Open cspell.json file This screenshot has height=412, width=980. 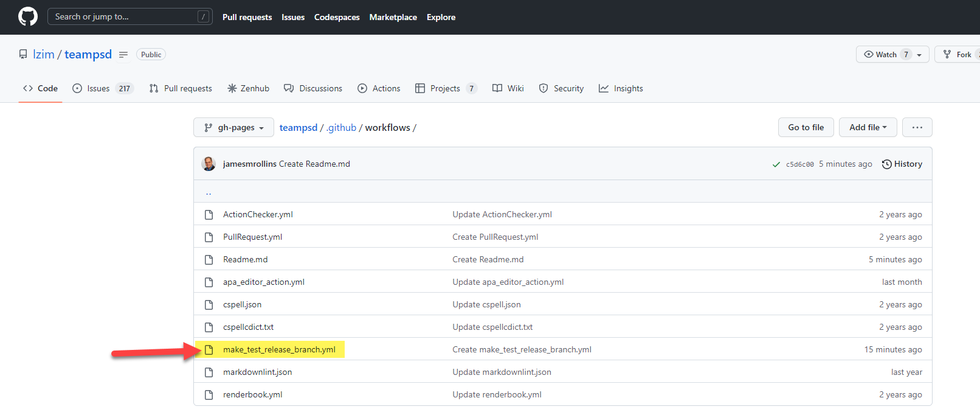click(x=242, y=304)
